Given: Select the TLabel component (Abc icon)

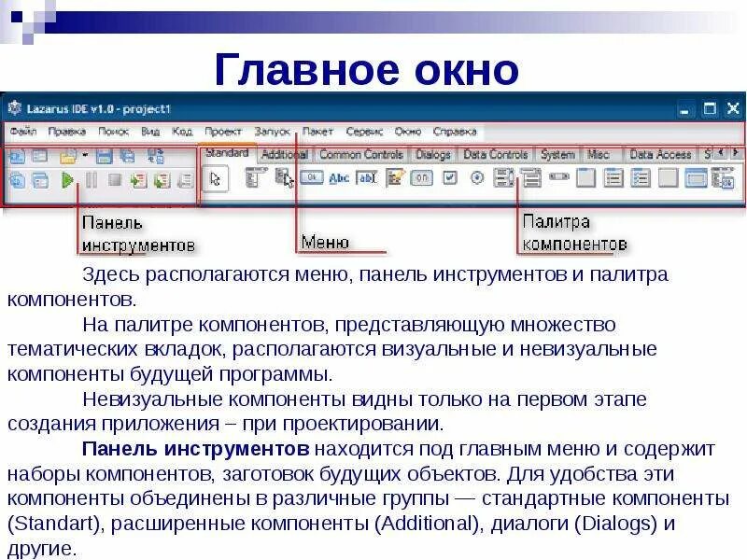Looking at the screenshot, I should [x=337, y=179].
